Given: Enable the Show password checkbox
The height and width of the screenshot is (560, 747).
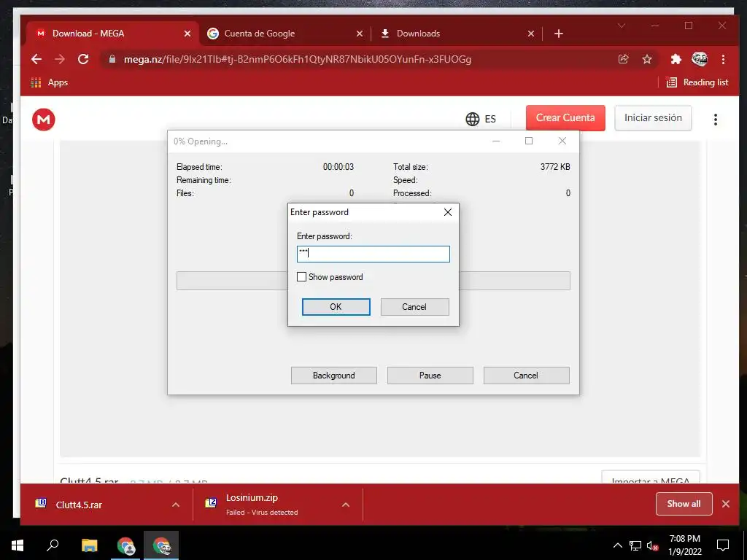Looking at the screenshot, I should pyautogui.click(x=301, y=276).
